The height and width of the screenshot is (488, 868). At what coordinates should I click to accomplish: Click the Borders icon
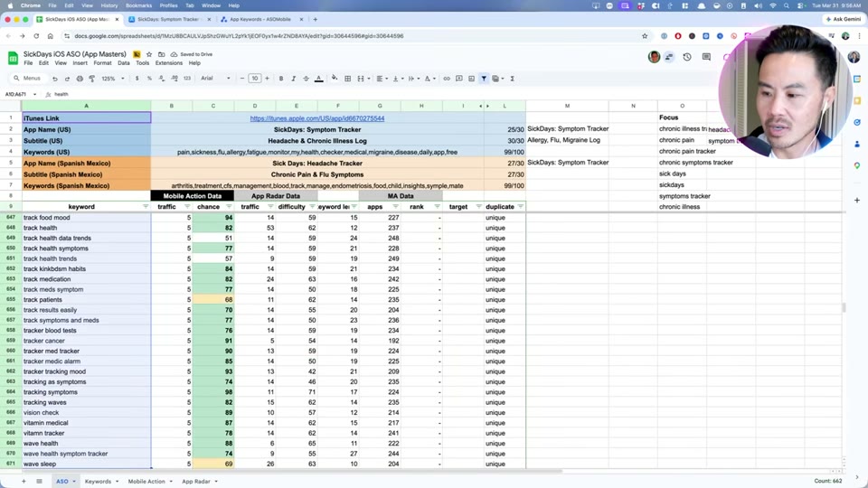(347, 79)
